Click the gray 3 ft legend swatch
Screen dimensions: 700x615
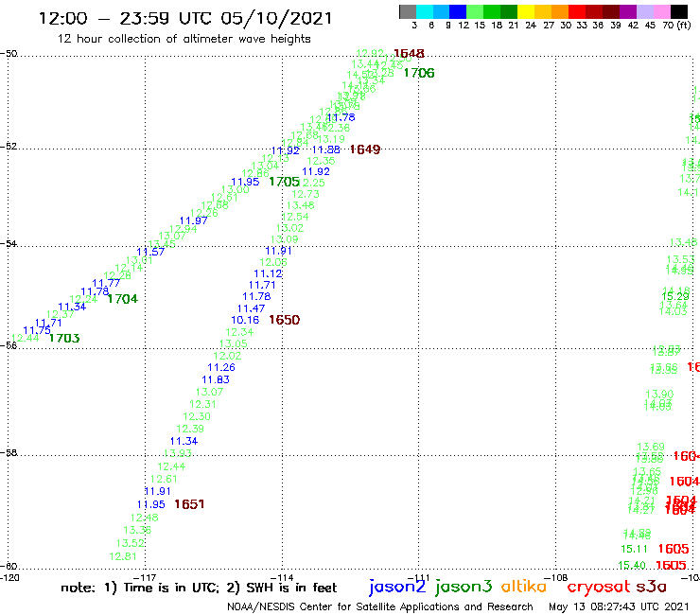[408, 12]
